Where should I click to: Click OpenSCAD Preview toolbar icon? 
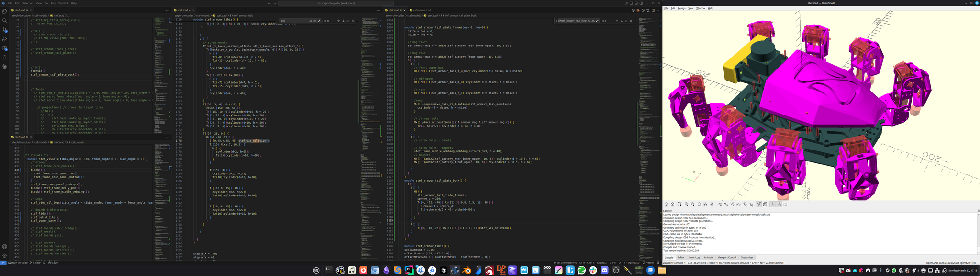click(666, 204)
